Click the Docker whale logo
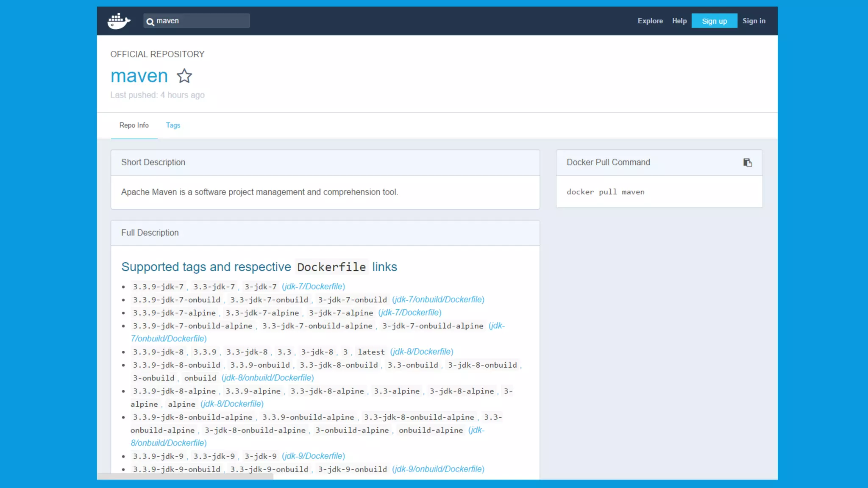The image size is (868, 488). (119, 21)
